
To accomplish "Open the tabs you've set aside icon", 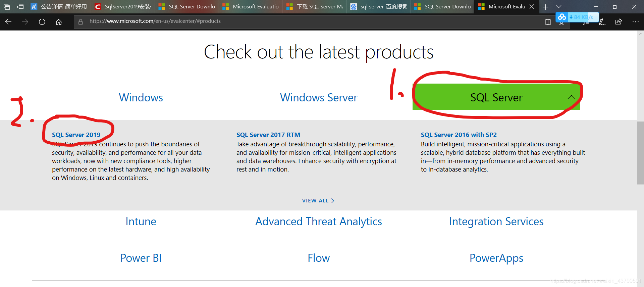I will coord(7,7).
